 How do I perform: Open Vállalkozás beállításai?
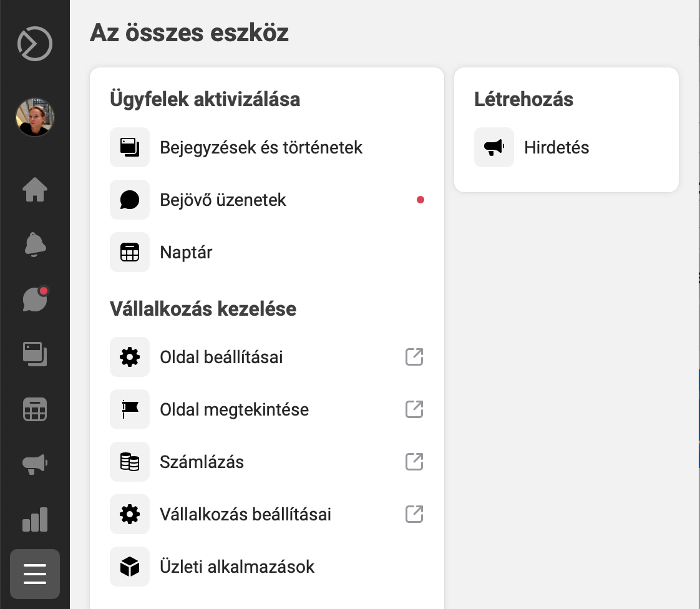[245, 515]
